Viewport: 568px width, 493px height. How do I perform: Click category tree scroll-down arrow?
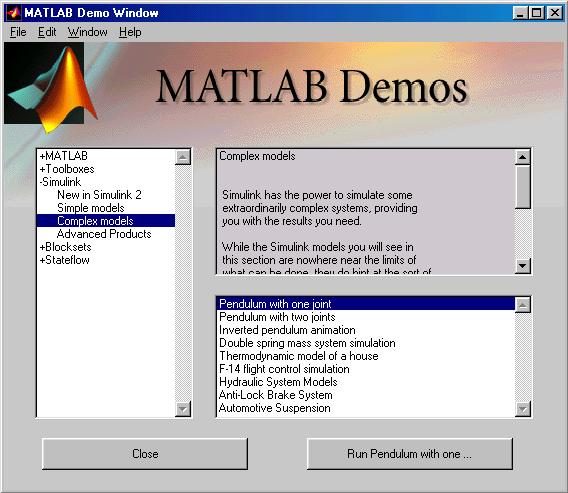click(183, 409)
